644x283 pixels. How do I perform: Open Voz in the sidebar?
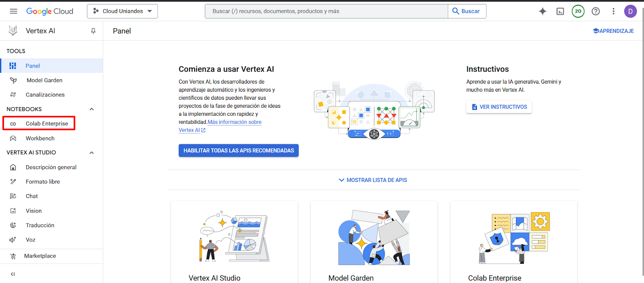tap(52, 240)
